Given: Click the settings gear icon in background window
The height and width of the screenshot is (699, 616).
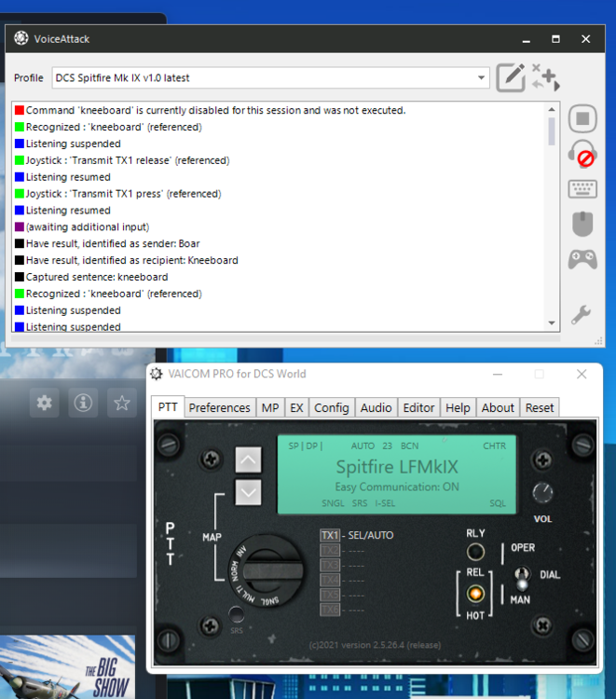Looking at the screenshot, I should pyautogui.click(x=44, y=403).
